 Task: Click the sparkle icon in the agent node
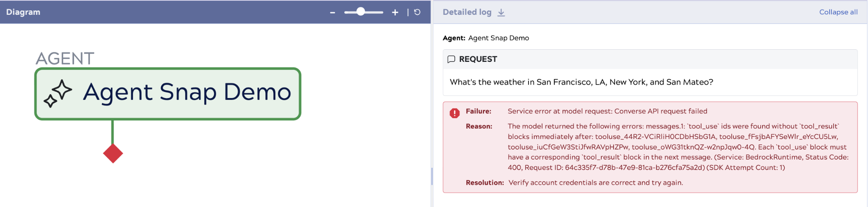[x=58, y=93]
